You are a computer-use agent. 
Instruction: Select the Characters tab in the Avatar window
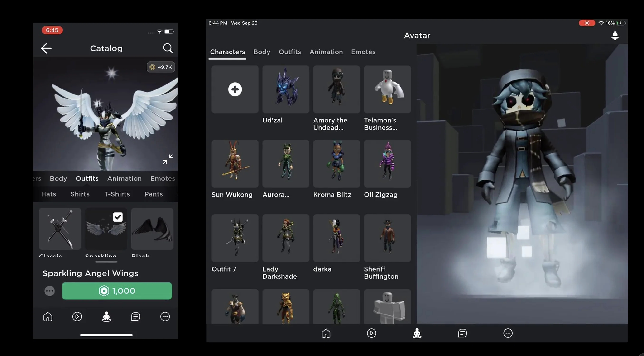click(x=227, y=52)
